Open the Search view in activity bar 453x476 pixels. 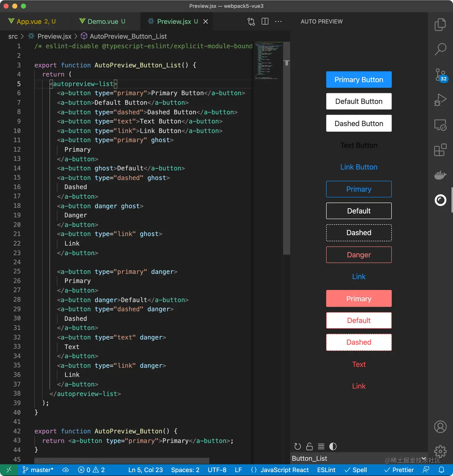[x=440, y=49]
